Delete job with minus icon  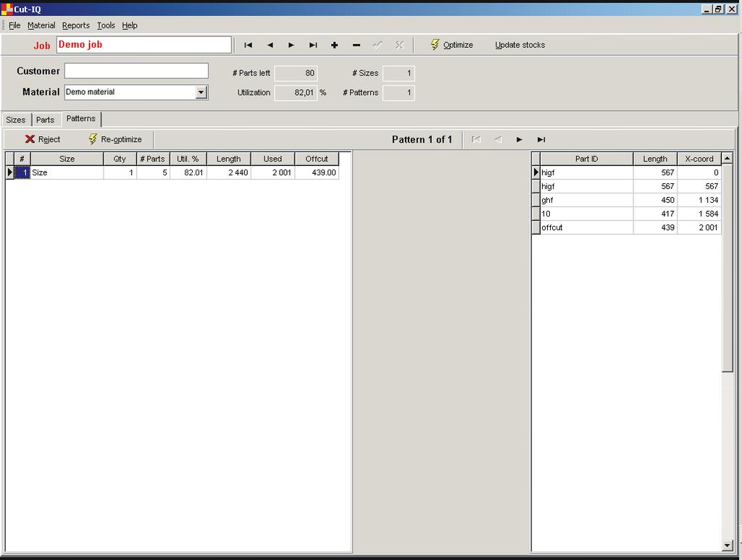pyautogui.click(x=357, y=45)
